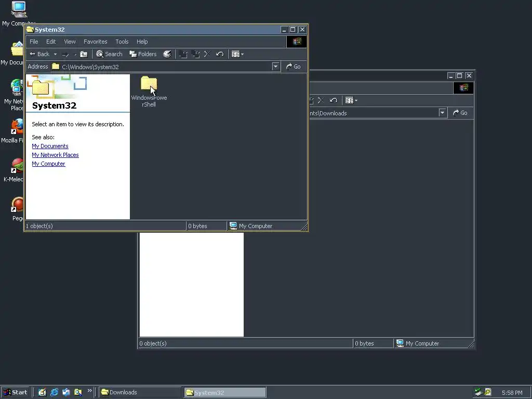Toggle the Folders pane button
The image size is (532, 399).
coord(143,54)
